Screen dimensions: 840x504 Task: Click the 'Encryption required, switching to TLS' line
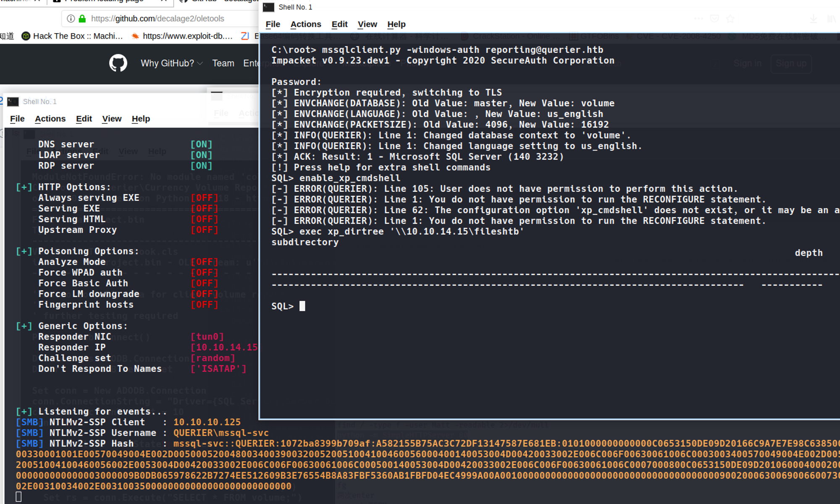point(386,93)
